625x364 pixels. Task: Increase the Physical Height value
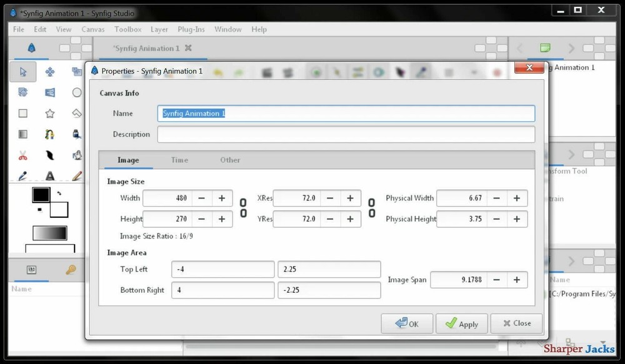(x=517, y=219)
